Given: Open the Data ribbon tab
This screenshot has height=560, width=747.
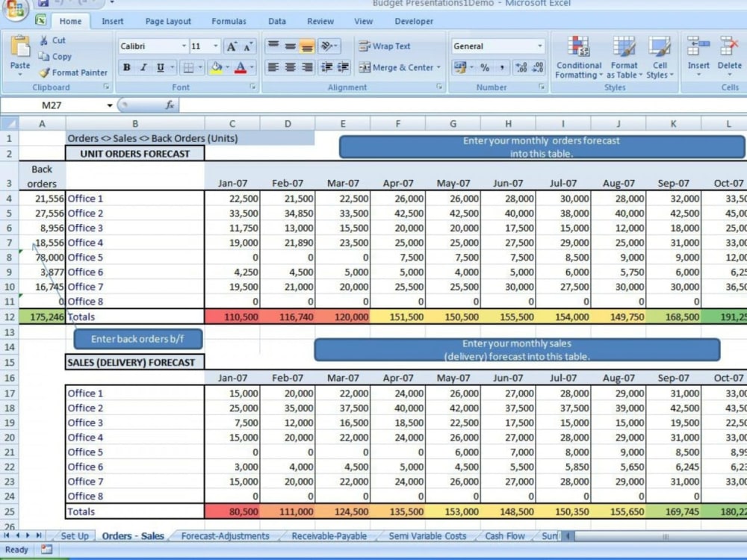Looking at the screenshot, I should click(x=277, y=22).
